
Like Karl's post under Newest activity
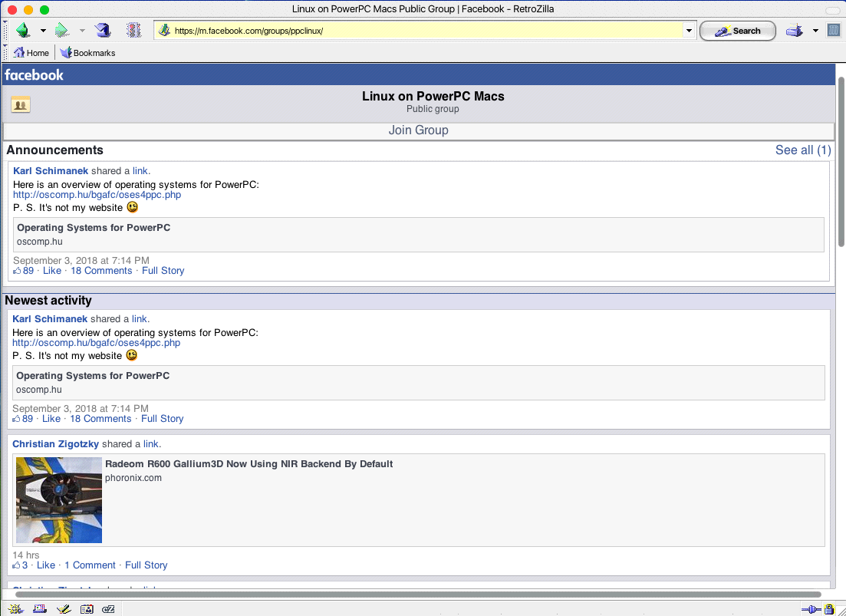click(x=51, y=419)
